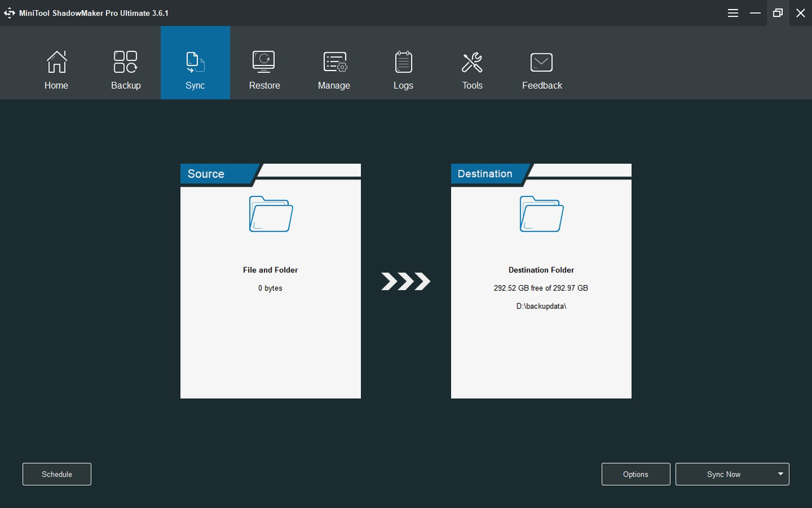This screenshot has width=812, height=508.
Task: Click the Tools wrench icon
Action: tap(472, 62)
